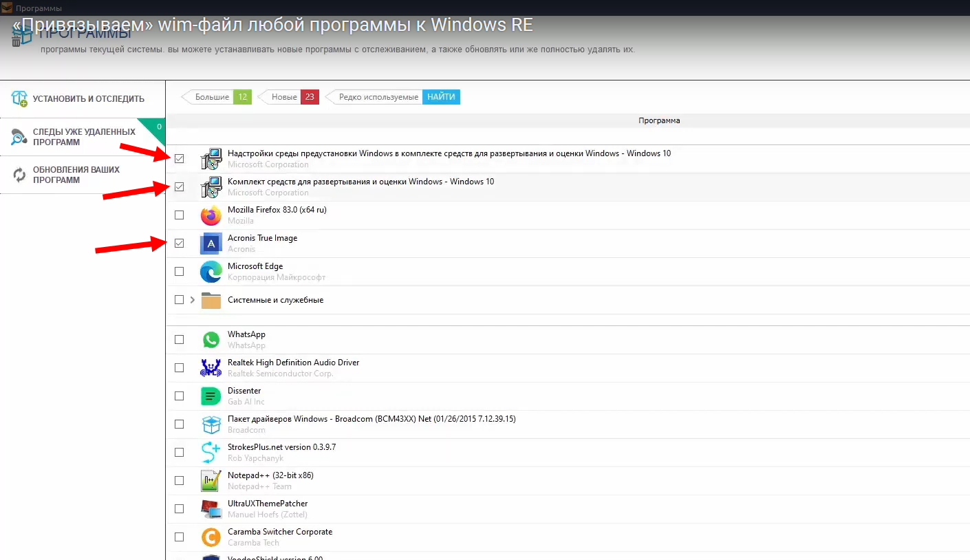Uncheck Windows PE add-ons checkbox
The height and width of the screenshot is (560, 970).
point(180,159)
